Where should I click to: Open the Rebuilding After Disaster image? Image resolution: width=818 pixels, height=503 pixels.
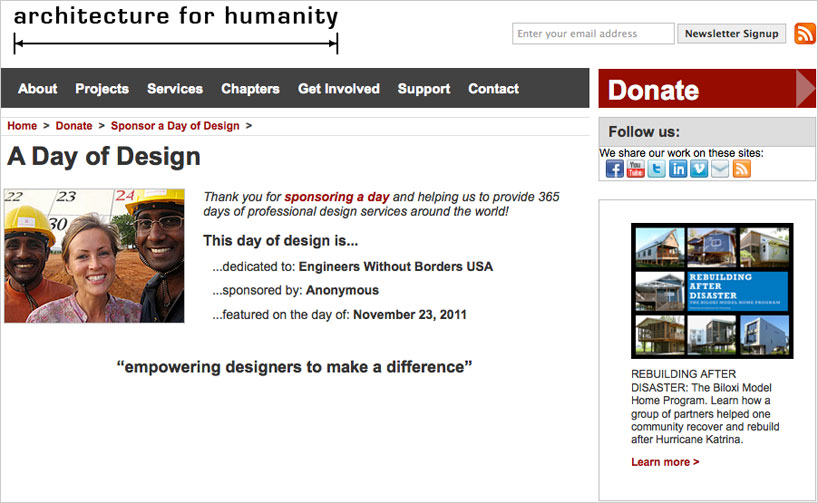pyautogui.click(x=712, y=291)
